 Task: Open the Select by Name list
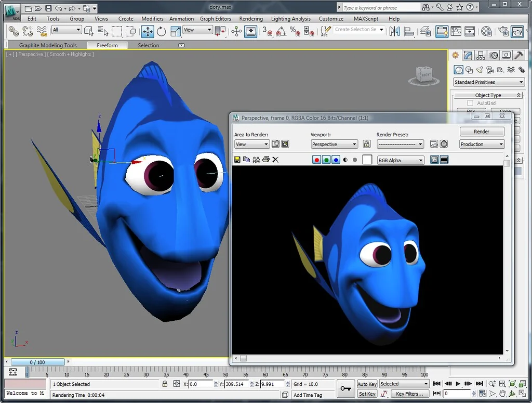point(102,31)
